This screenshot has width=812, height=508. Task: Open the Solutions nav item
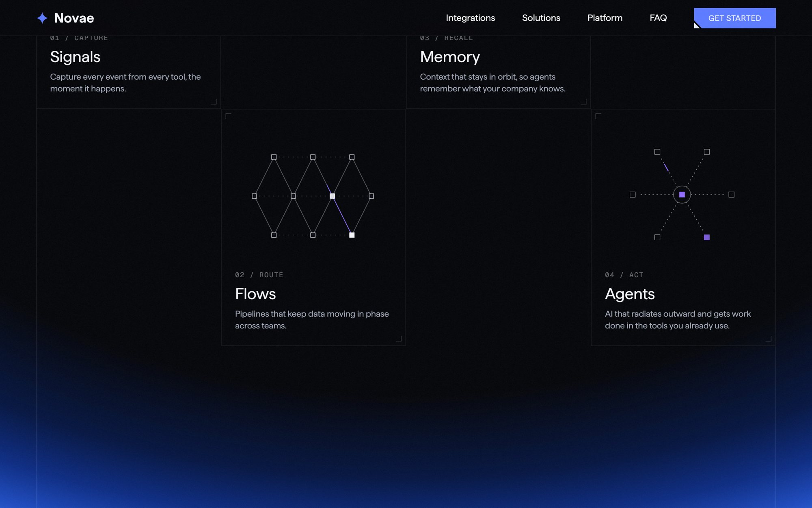tap(541, 18)
